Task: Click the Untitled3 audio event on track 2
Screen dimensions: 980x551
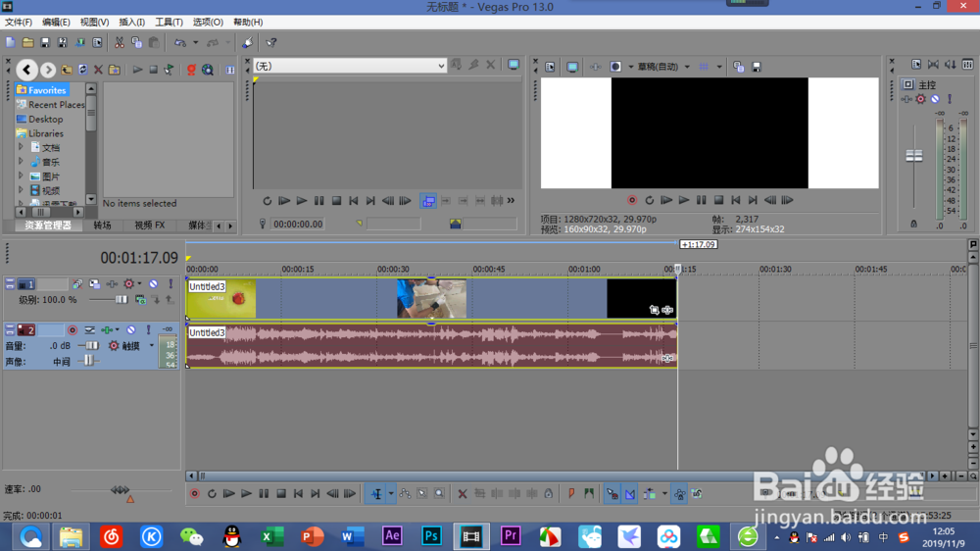Action: tap(432, 344)
